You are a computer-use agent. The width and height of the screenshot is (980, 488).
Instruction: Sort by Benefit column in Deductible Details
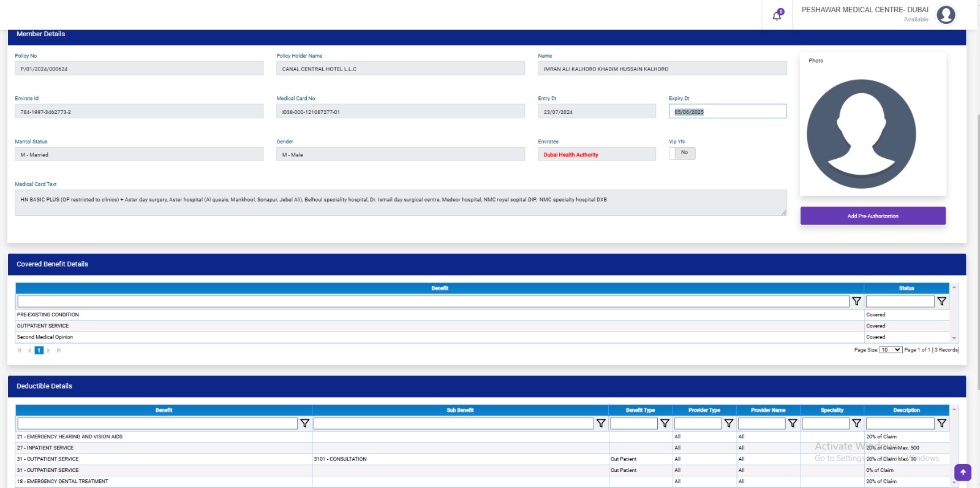click(x=164, y=410)
